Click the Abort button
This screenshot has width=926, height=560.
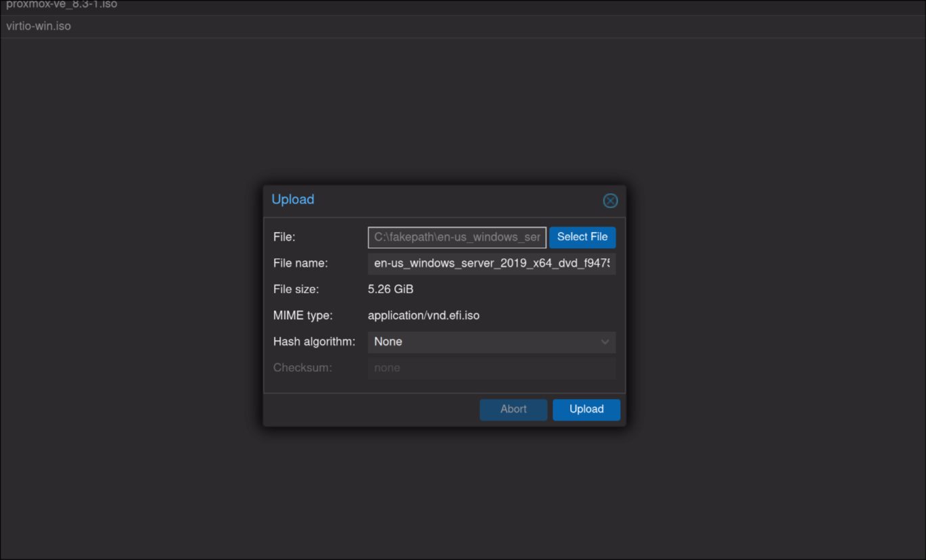click(x=513, y=409)
